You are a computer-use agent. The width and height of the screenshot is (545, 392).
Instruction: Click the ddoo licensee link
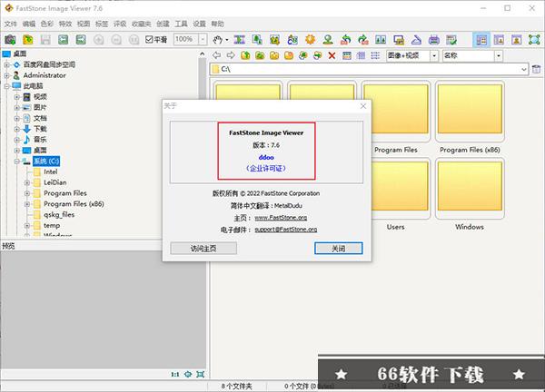point(266,157)
